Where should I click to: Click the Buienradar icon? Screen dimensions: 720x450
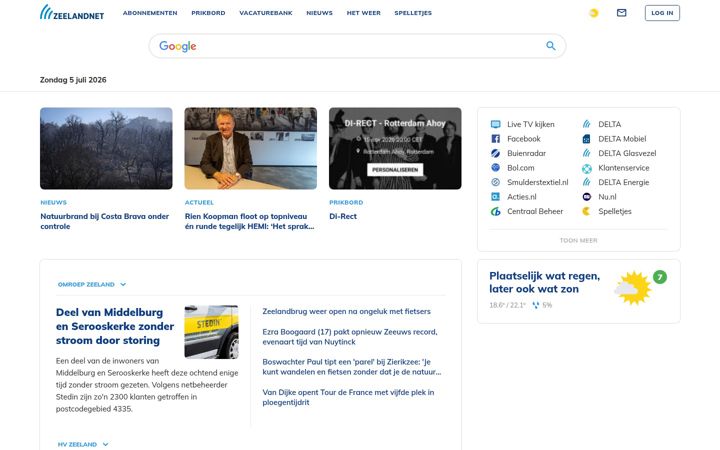point(495,153)
